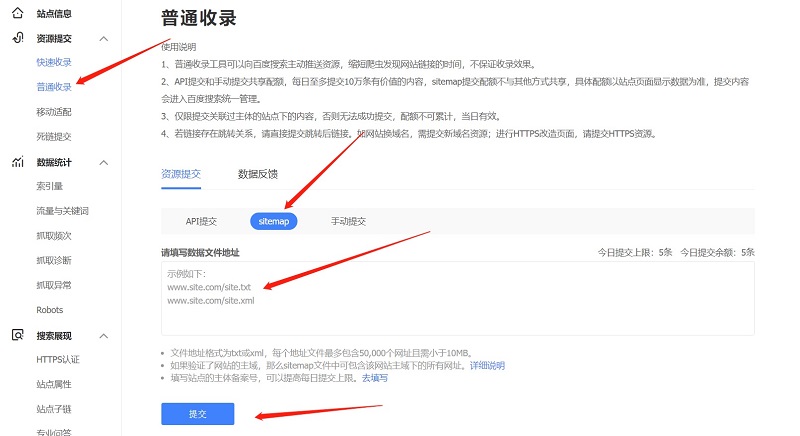Screen dimensions: 800x436
Task: Click the blue 提交 button
Action: point(197,414)
